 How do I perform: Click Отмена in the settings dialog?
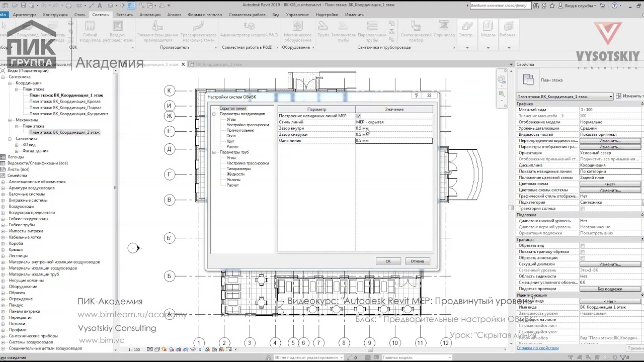pos(417,261)
